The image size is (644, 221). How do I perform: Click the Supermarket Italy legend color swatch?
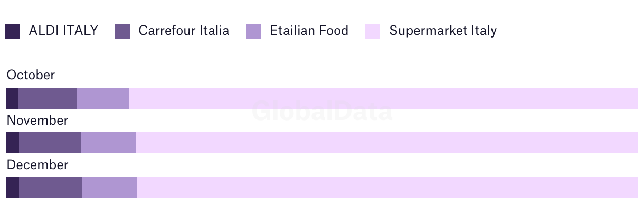point(373,32)
